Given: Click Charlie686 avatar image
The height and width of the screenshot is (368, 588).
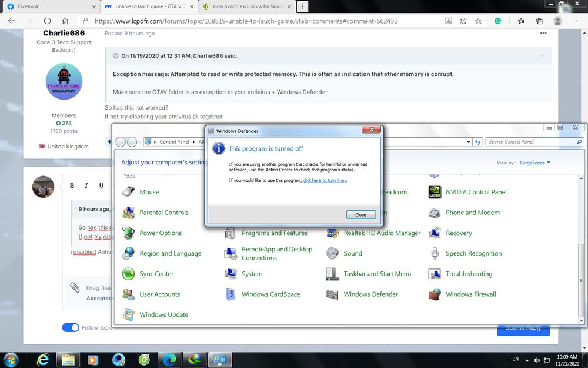Looking at the screenshot, I should pyautogui.click(x=64, y=81).
